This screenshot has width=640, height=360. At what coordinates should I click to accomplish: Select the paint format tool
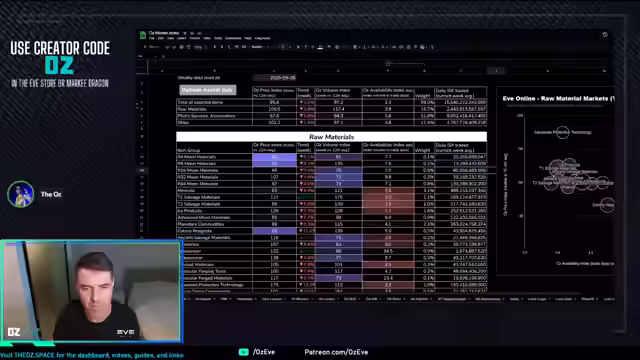click(189, 47)
